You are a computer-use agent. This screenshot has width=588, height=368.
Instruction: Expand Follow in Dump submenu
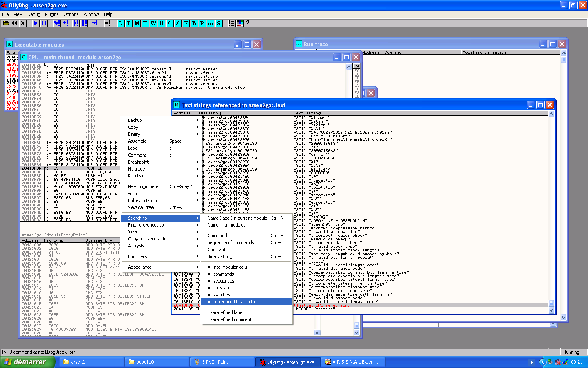click(x=160, y=200)
